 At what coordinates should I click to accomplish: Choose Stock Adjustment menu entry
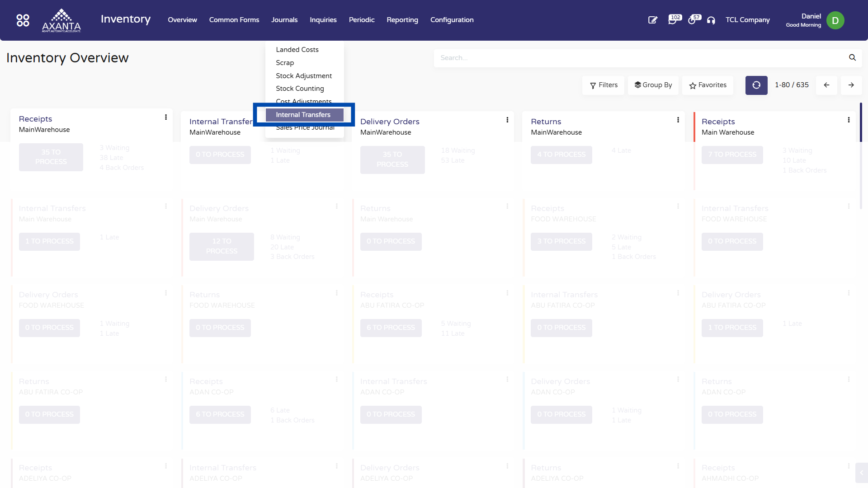point(304,76)
